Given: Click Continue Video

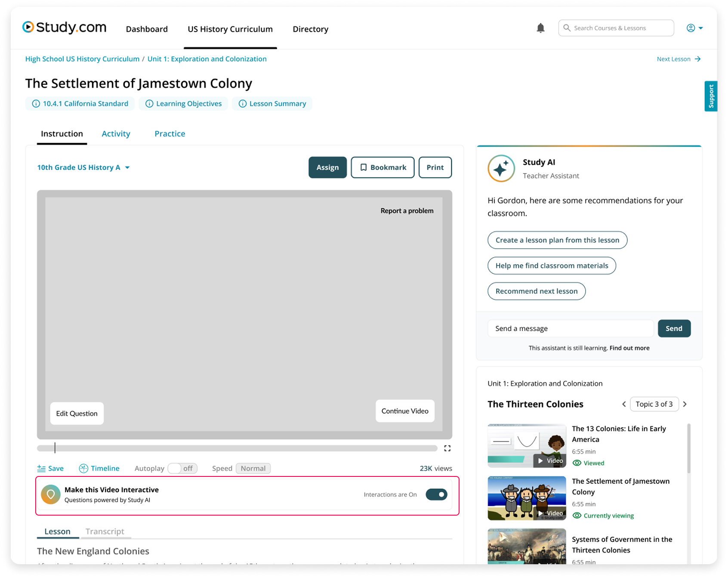Looking at the screenshot, I should (405, 411).
